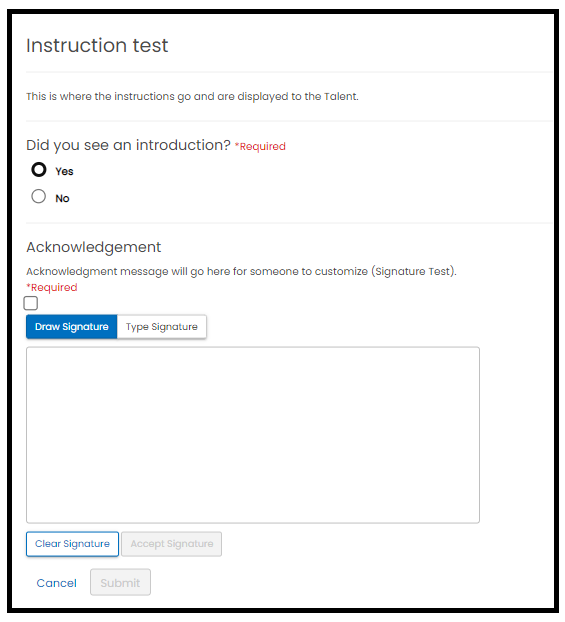This screenshot has height=622, width=565.
Task: Click the 'Did you see an introduction?' question
Action: (x=128, y=145)
